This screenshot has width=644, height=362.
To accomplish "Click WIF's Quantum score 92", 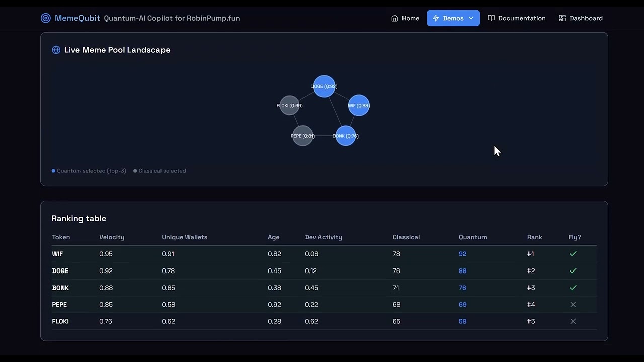I will coord(463,254).
